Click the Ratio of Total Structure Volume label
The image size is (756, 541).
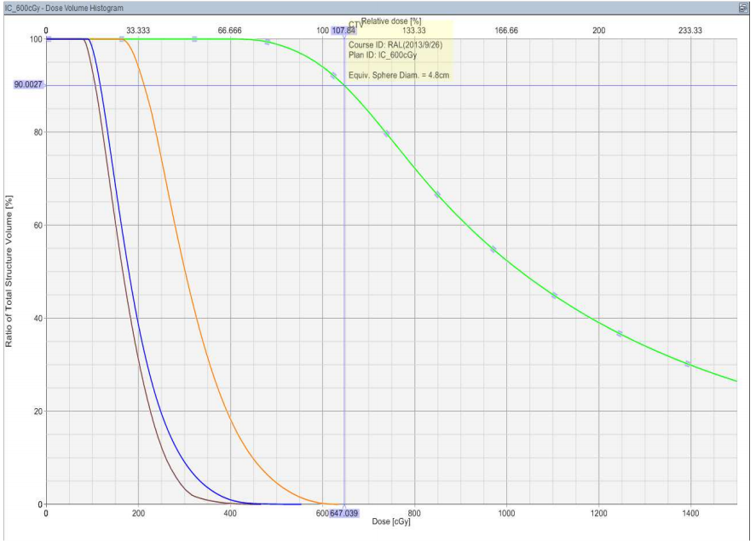(9, 271)
